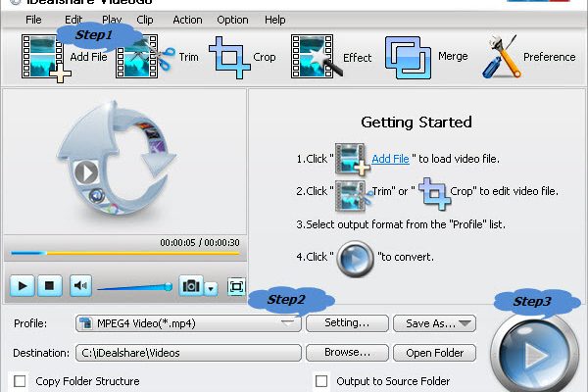Image resolution: width=588 pixels, height=392 pixels.
Task: Open the Edit menu
Action: pos(73,20)
